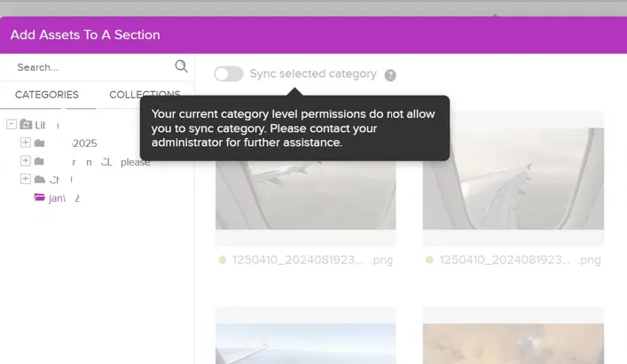Open the first airplane wing thumbnail
This screenshot has width=627, height=364.
click(x=306, y=195)
